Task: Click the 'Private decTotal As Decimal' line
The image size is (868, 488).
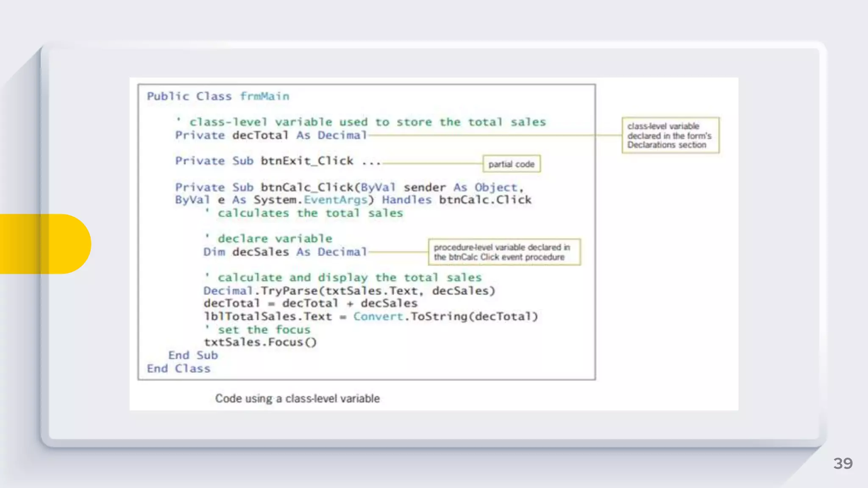Action: point(271,136)
